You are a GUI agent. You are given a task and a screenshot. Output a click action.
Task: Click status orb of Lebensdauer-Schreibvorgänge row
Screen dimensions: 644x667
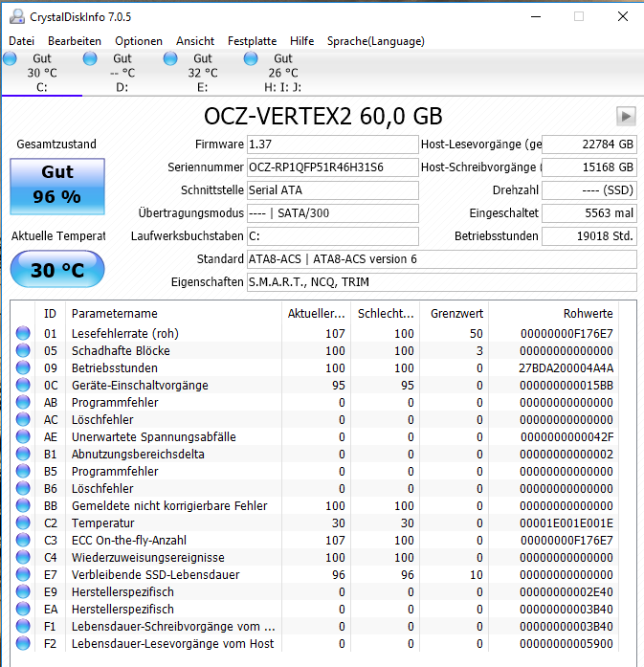click(x=23, y=626)
